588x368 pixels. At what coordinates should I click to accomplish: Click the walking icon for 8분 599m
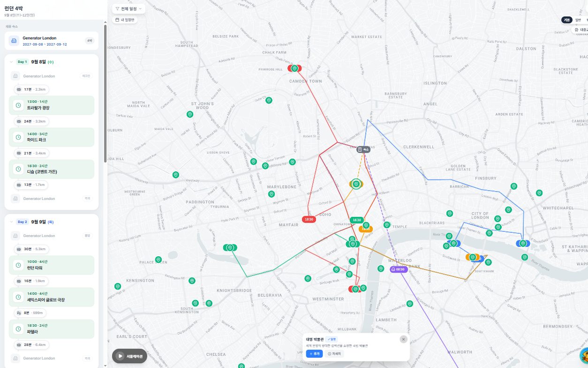coord(19,313)
